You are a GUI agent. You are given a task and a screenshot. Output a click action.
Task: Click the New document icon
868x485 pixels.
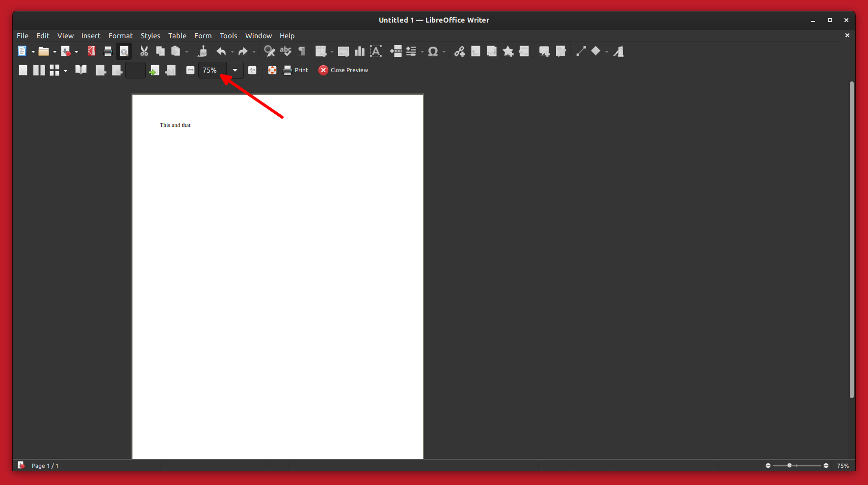(22, 51)
